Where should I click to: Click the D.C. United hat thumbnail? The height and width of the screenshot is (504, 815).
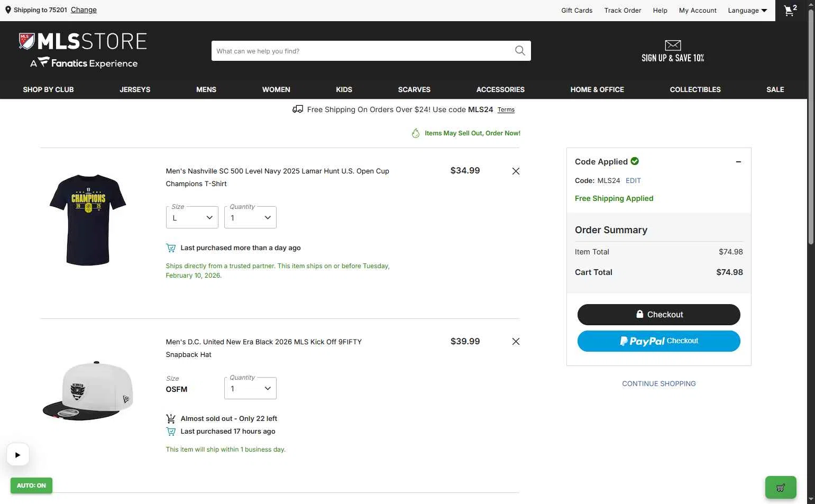(88, 390)
